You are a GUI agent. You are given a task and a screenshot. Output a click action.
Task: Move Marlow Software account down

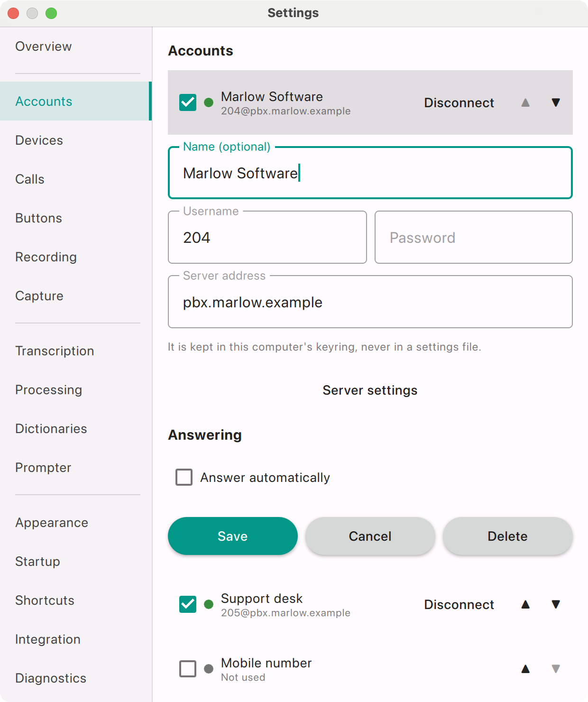(556, 102)
